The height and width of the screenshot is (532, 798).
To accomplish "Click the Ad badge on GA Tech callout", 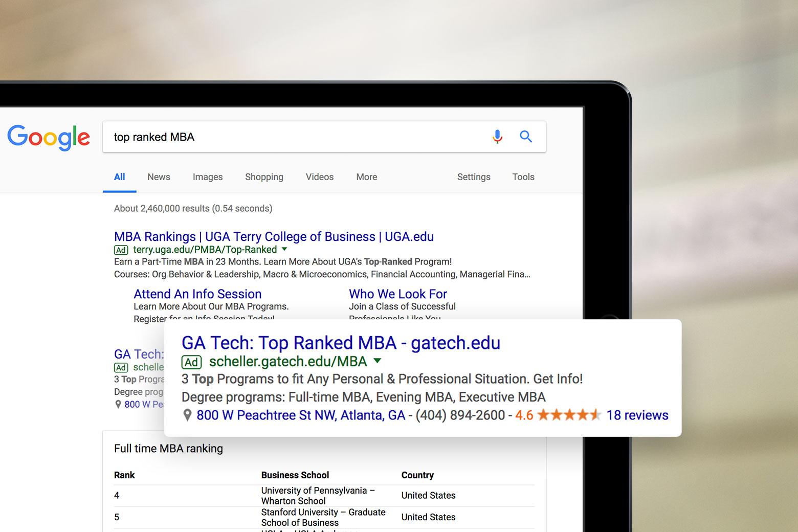I will coord(191,362).
